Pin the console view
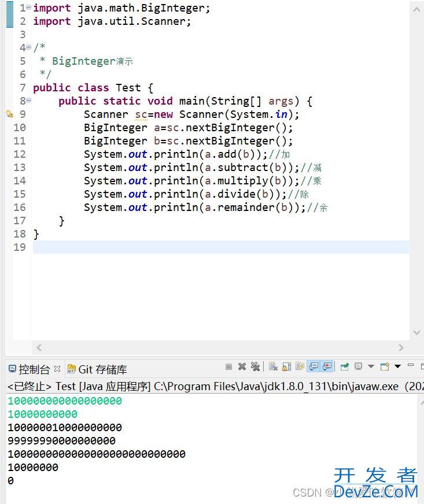 [x=345, y=367]
